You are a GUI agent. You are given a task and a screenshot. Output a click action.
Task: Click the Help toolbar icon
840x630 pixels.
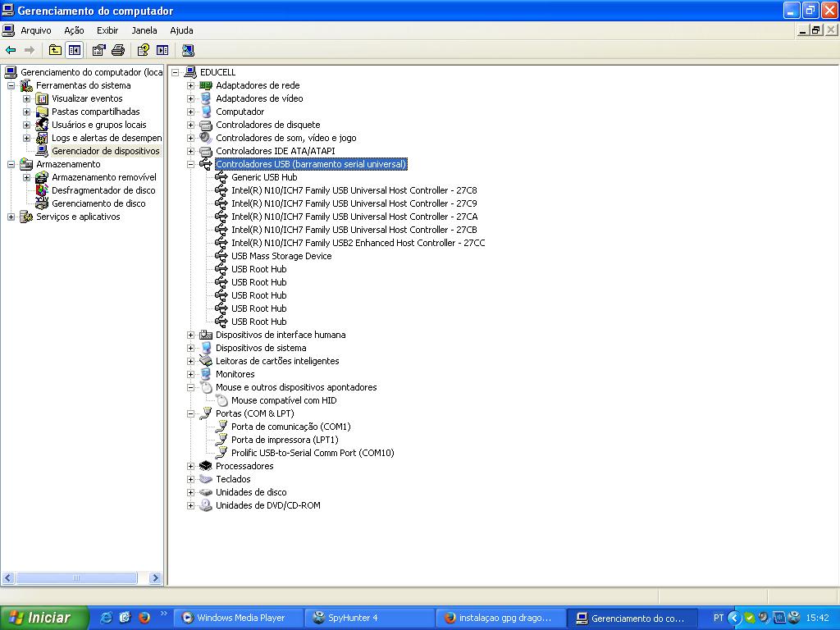pos(143,50)
